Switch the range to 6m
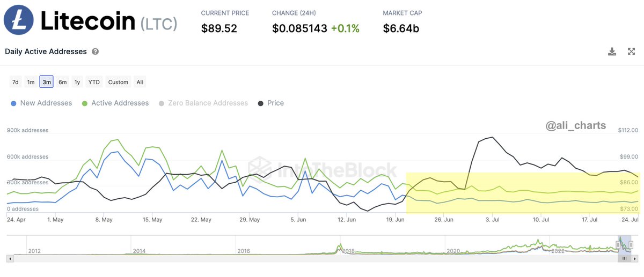Screen dimensions: 644x277 coord(63,82)
